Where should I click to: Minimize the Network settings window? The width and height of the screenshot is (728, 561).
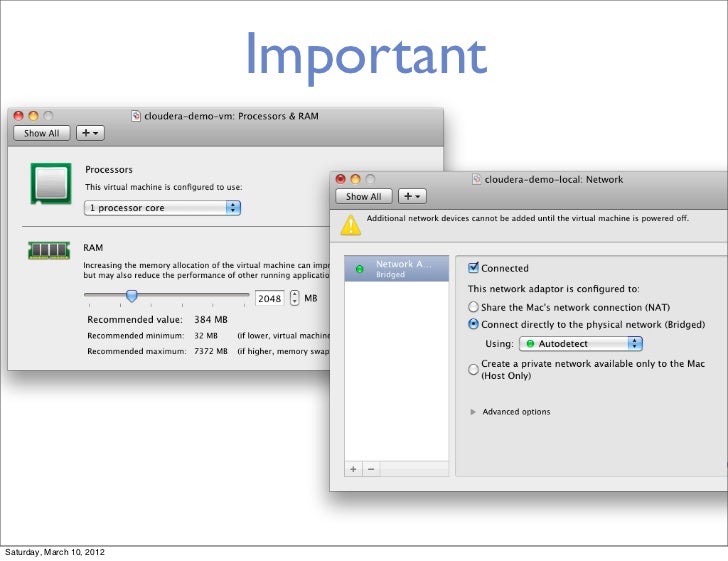356,179
